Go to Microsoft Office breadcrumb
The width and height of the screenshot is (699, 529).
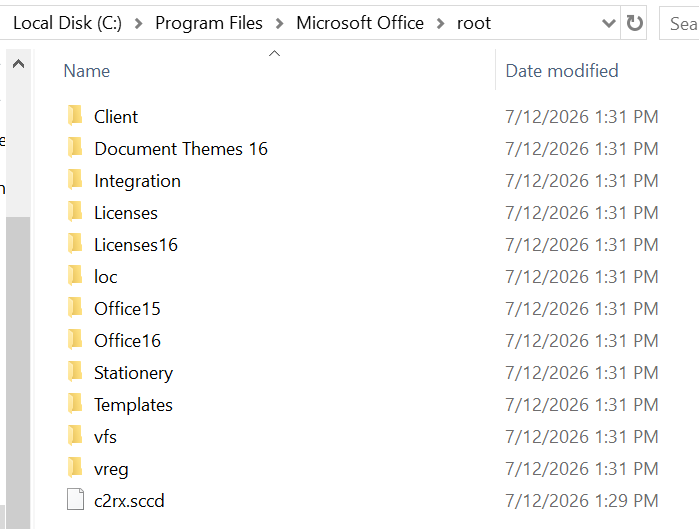tap(360, 23)
